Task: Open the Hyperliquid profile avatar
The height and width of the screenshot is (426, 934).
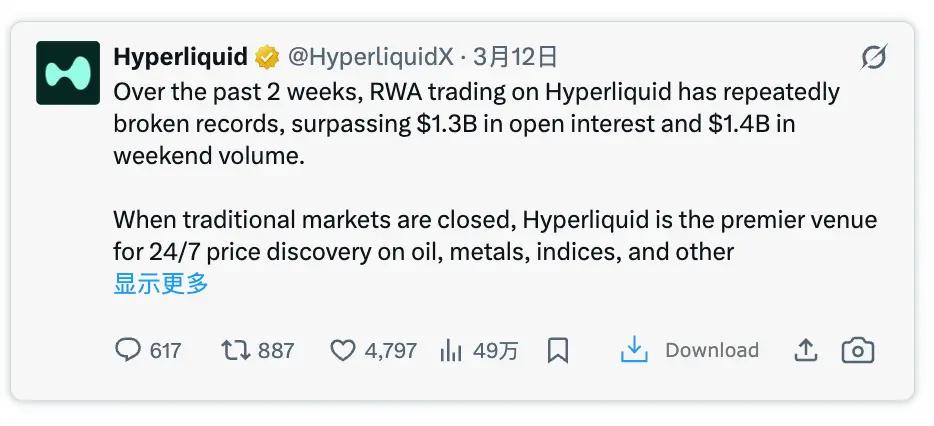Action: click(68, 73)
